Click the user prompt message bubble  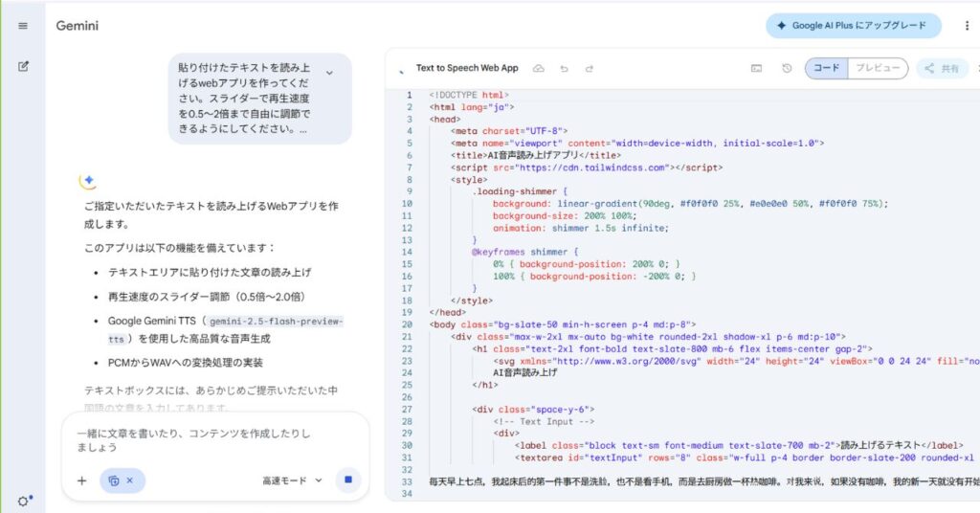pos(260,99)
